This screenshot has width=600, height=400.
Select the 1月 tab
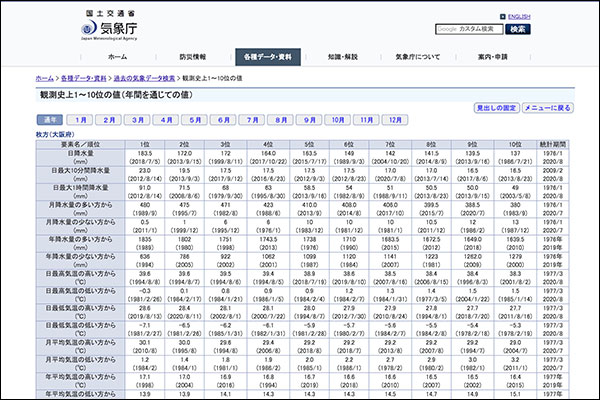[80, 120]
